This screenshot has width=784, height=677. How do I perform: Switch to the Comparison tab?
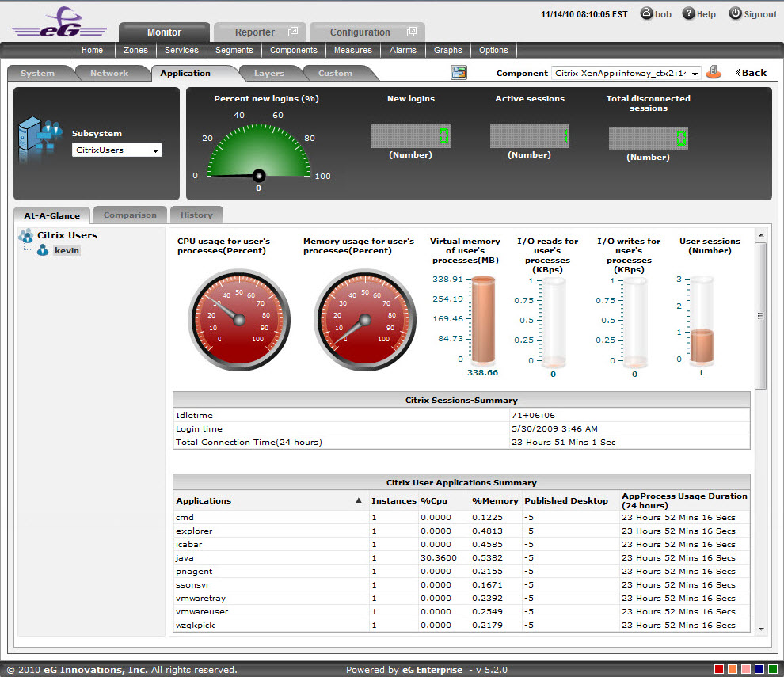point(130,215)
